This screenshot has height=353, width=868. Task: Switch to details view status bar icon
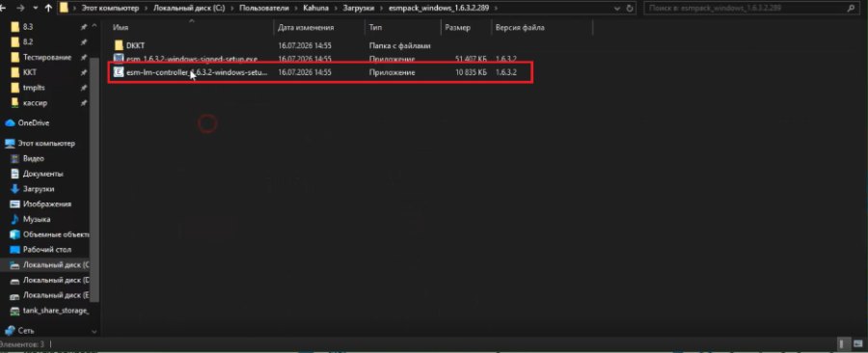click(842, 344)
